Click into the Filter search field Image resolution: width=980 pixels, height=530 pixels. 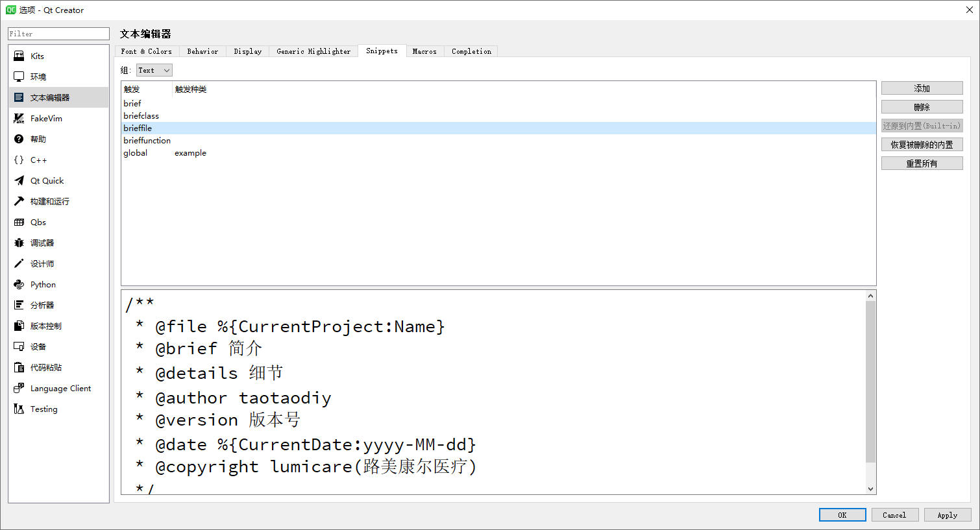58,34
